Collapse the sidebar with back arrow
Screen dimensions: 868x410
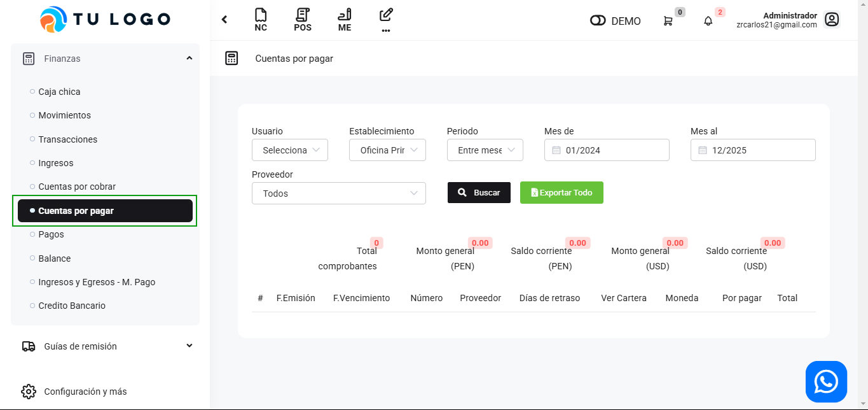(x=224, y=20)
